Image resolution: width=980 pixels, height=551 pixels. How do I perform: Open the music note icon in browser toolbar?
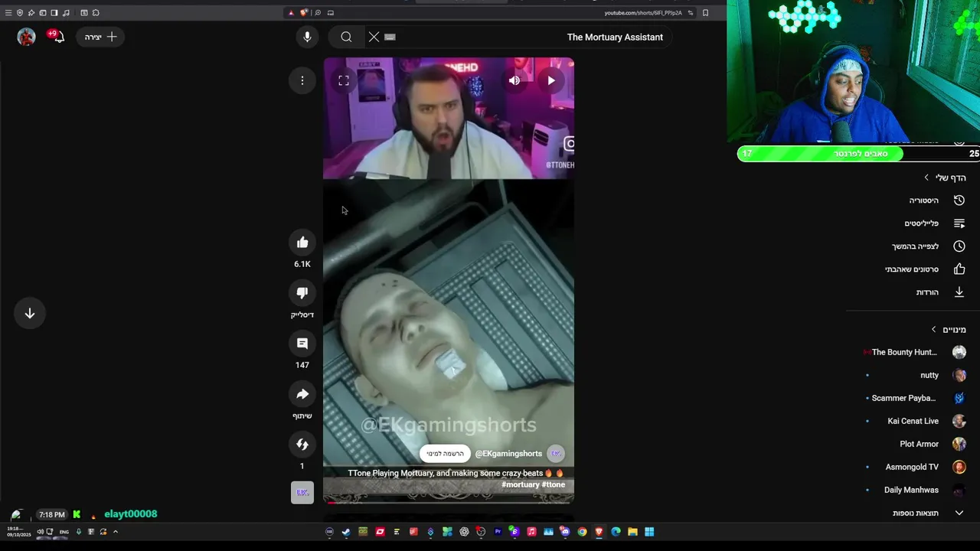tap(66, 12)
